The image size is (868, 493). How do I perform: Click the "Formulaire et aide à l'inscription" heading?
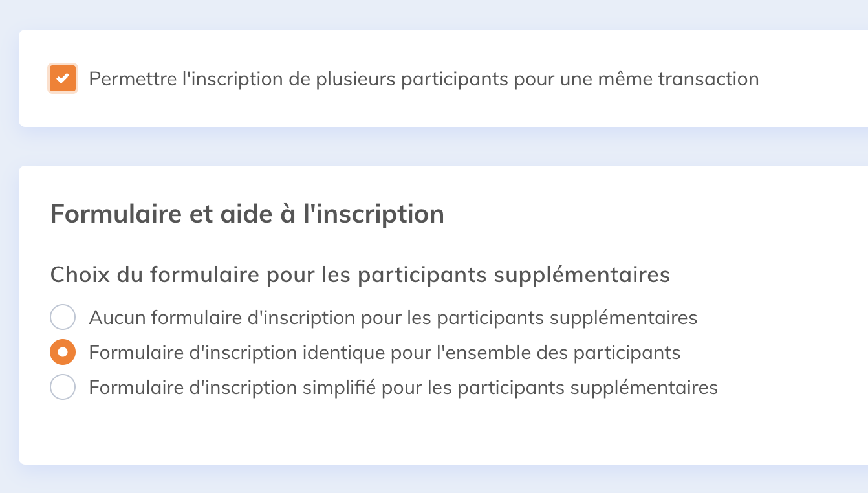(247, 214)
